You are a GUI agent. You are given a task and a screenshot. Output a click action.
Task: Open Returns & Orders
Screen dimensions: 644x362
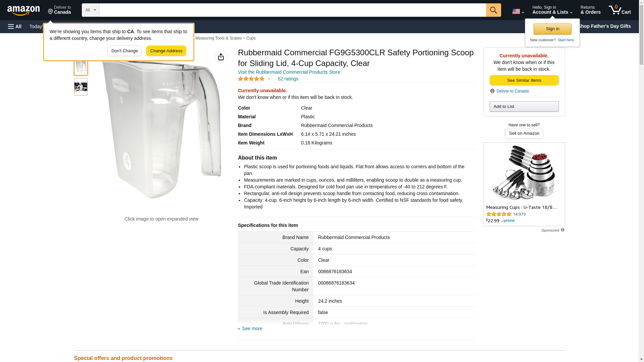[590, 10]
